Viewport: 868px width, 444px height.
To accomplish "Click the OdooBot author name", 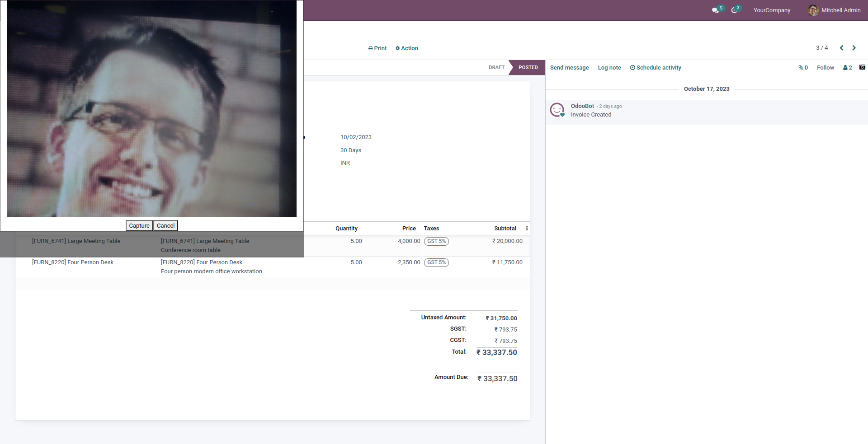I will pos(582,106).
